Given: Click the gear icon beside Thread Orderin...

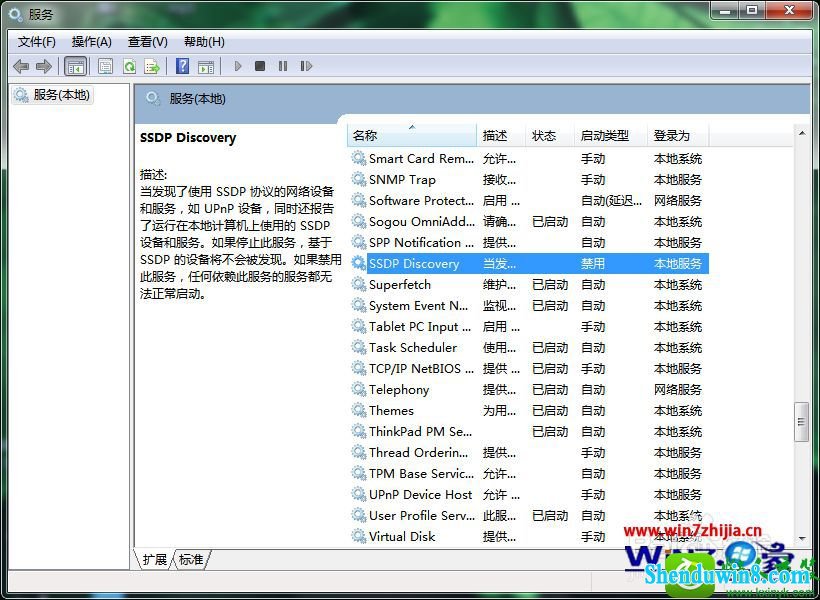Looking at the screenshot, I should [359, 452].
